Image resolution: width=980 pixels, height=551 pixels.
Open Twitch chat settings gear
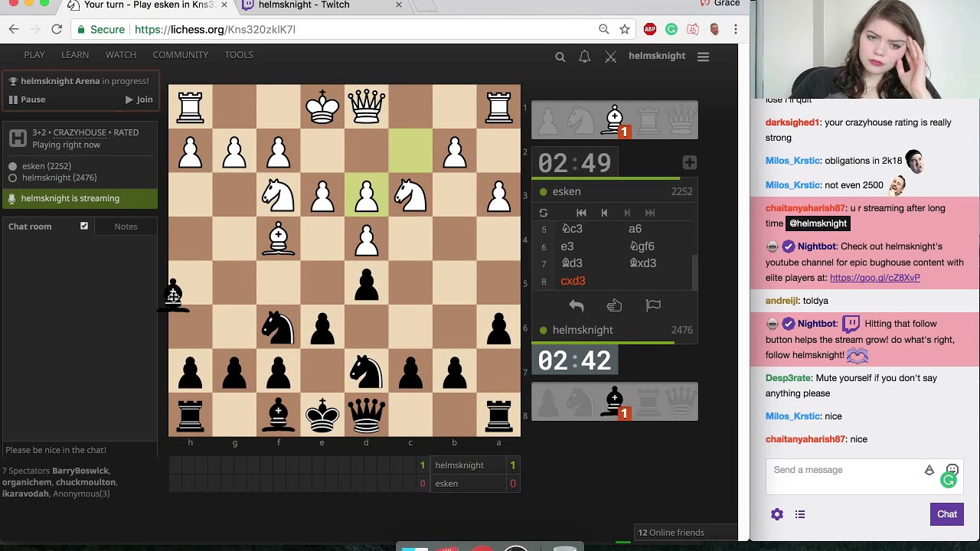pyautogui.click(x=777, y=514)
